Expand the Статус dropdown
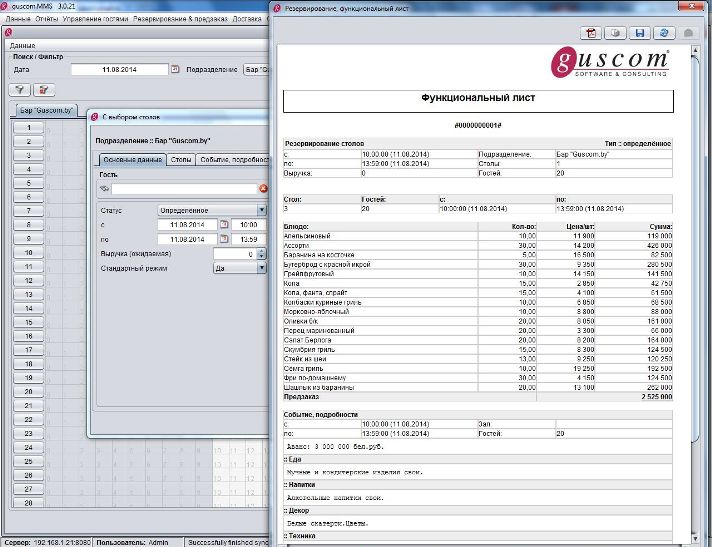This screenshot has height=547, width=712. 262,211
